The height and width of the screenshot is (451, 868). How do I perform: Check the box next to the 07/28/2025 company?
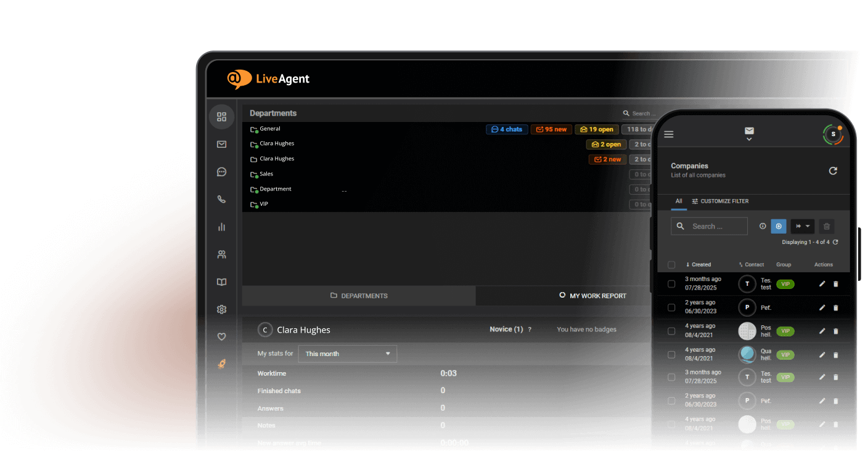(671, 283)
